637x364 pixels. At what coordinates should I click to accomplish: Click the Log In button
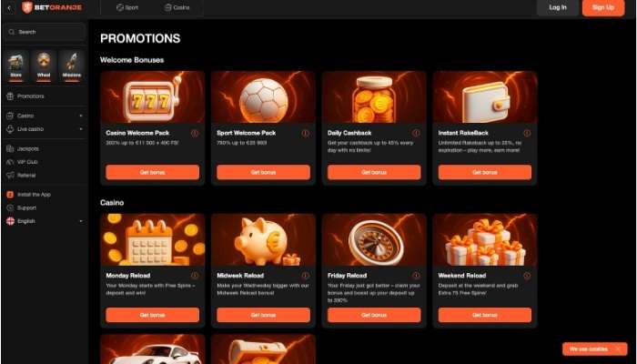pyautogui.click(x=558, y=7)
